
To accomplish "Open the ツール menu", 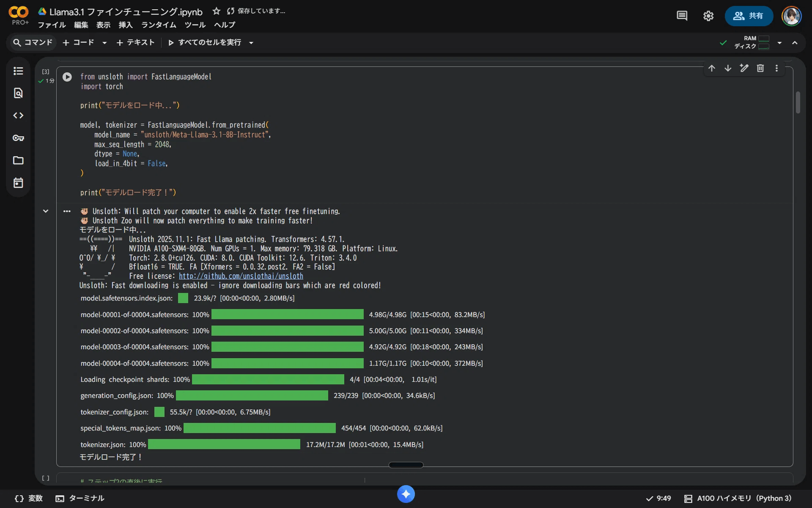I will pyautogui.click(x=195, y=25).
